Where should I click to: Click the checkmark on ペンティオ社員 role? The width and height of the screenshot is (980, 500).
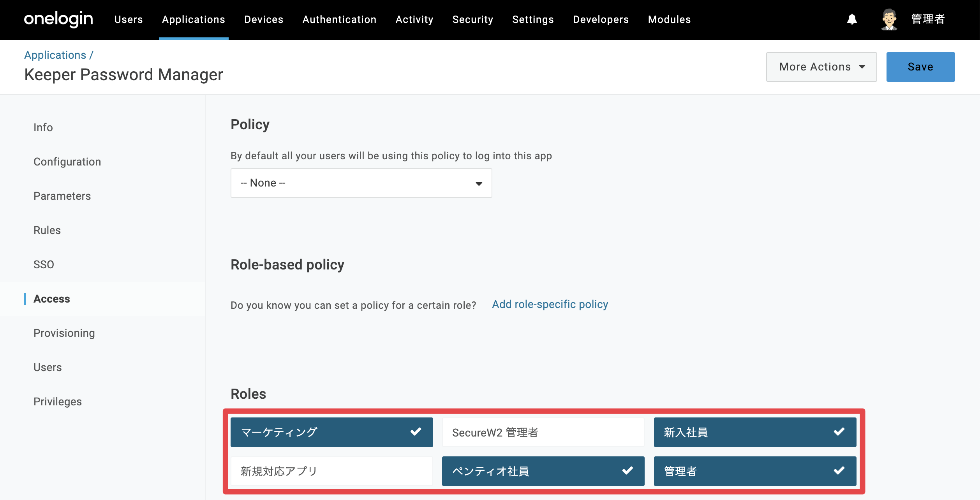[x=627, y=470]
